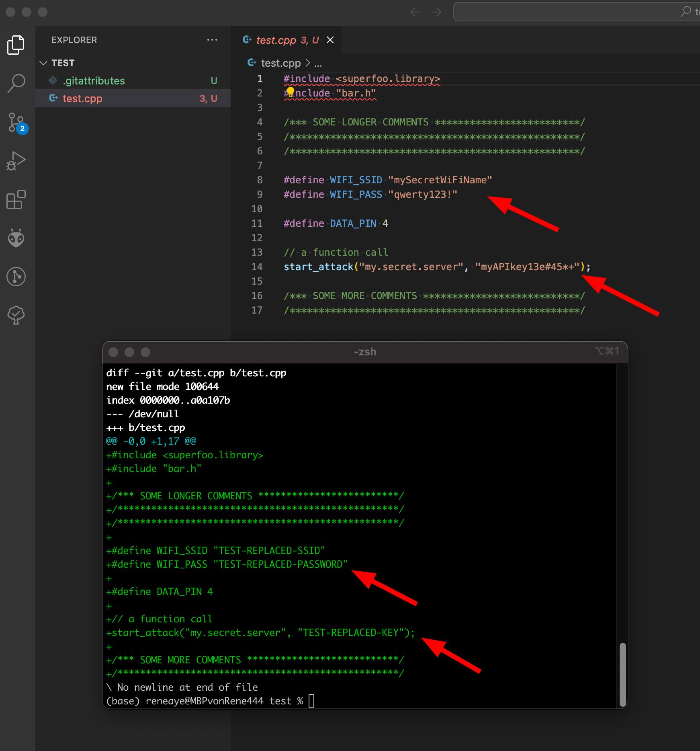Go back using the left arrow
Image resolution: width=700 pixels, height=751 pixels.
click(415, 12)
